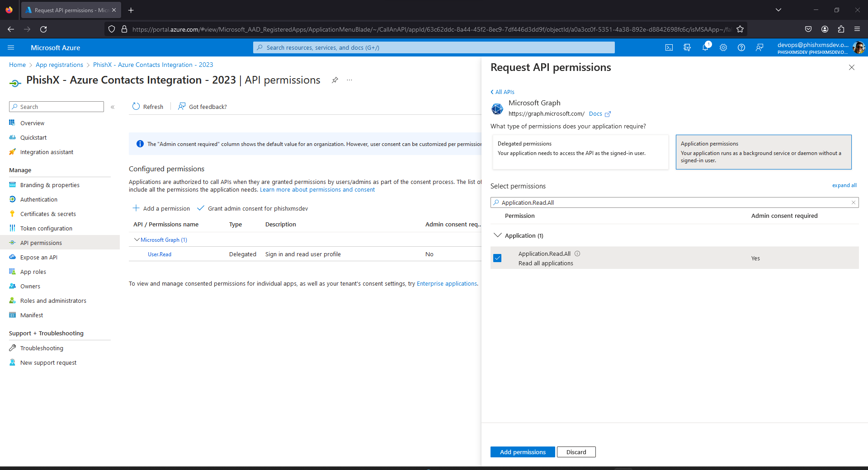This screenshot has height=470, width=868.
Task: Open Roles and administrators
Action: pos(53,301)
